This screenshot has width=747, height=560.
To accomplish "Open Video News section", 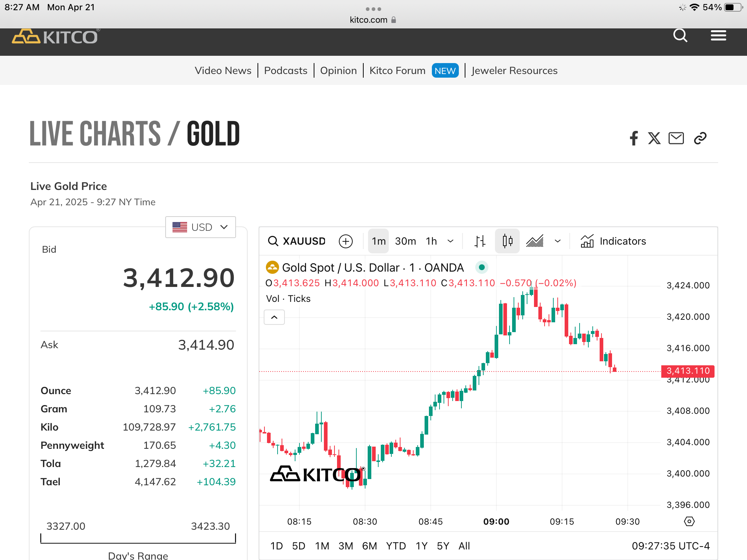I will click(x=223, y=70).
